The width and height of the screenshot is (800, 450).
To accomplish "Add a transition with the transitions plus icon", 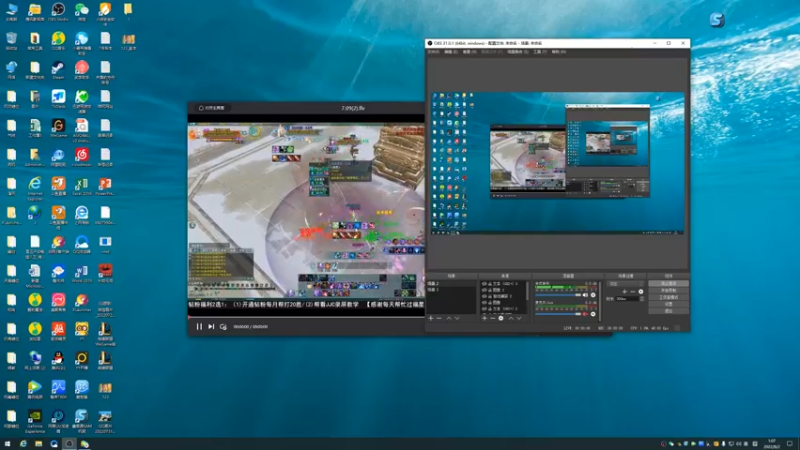I will pyautogui.click(x=624, y=291).
